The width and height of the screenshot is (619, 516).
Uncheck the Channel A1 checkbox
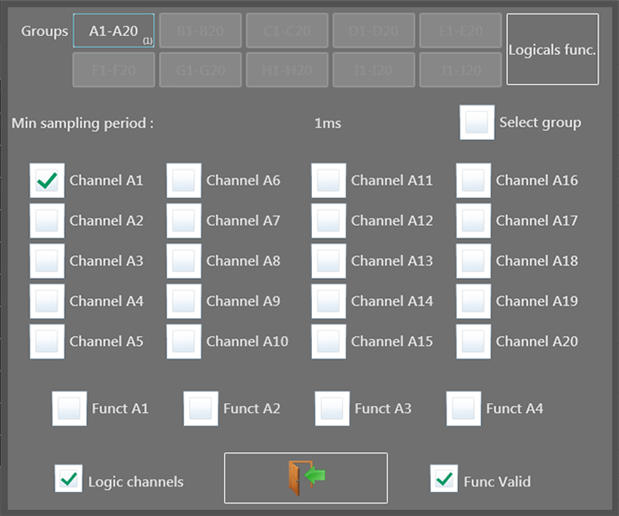pos(47,181)
